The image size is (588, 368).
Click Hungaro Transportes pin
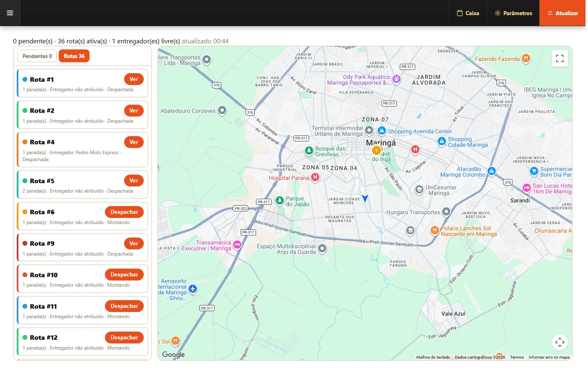pyautogui.click(x=446, y=212)
